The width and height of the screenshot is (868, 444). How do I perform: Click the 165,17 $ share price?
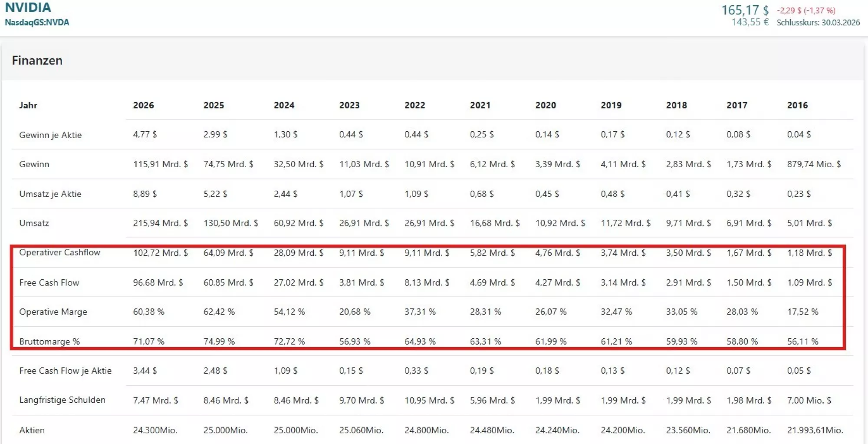744,10
